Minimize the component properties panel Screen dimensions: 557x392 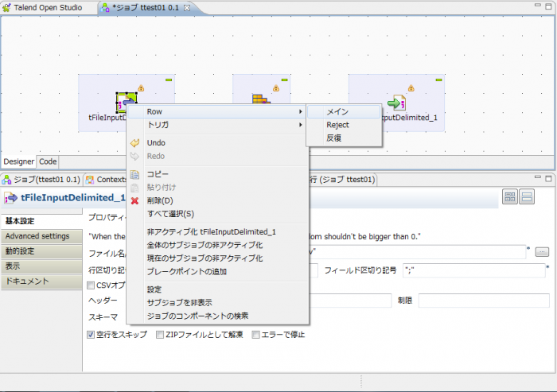click(x=538, y=177)
